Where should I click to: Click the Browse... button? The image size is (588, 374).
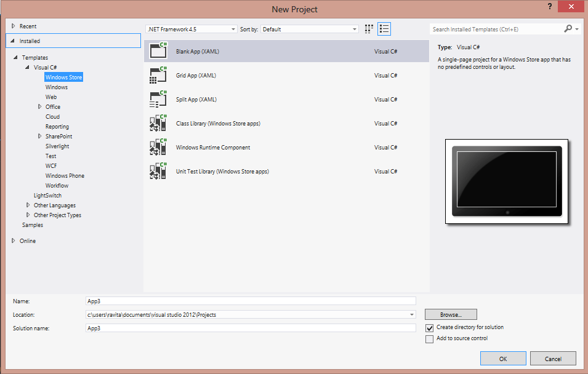[x=451, y=314]
